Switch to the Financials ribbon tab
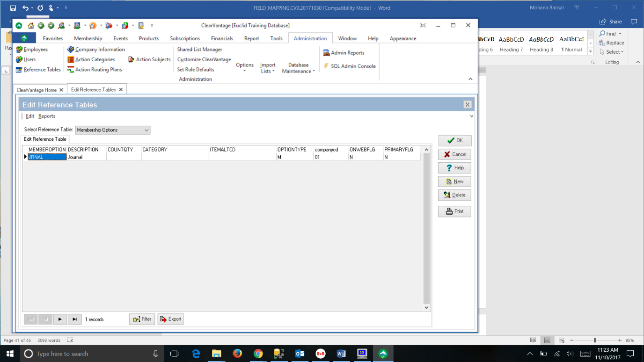The width and height of the screenshot is (644, 362). [222, 38]
